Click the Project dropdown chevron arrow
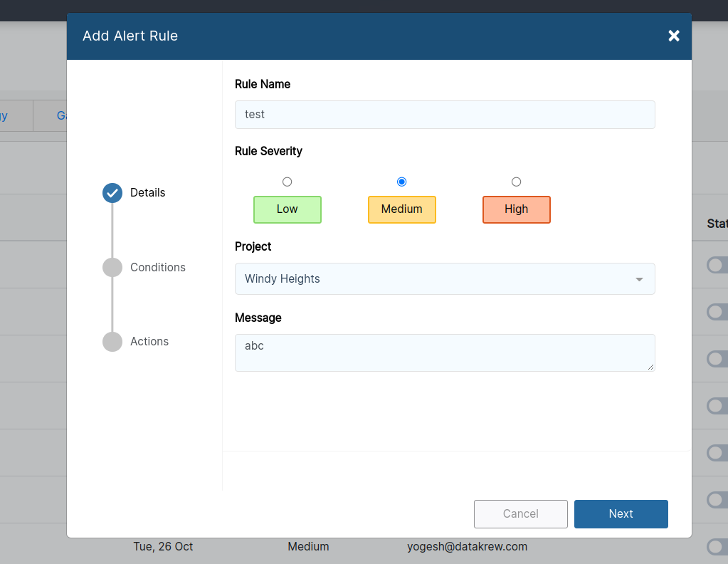This screenshot has height=564, width=728. tap(639, 279)
